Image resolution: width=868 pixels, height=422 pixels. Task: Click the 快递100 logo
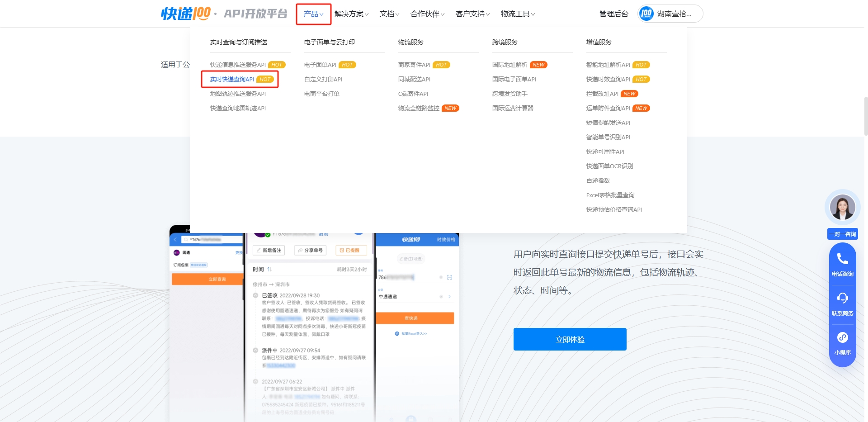(185, 13)
